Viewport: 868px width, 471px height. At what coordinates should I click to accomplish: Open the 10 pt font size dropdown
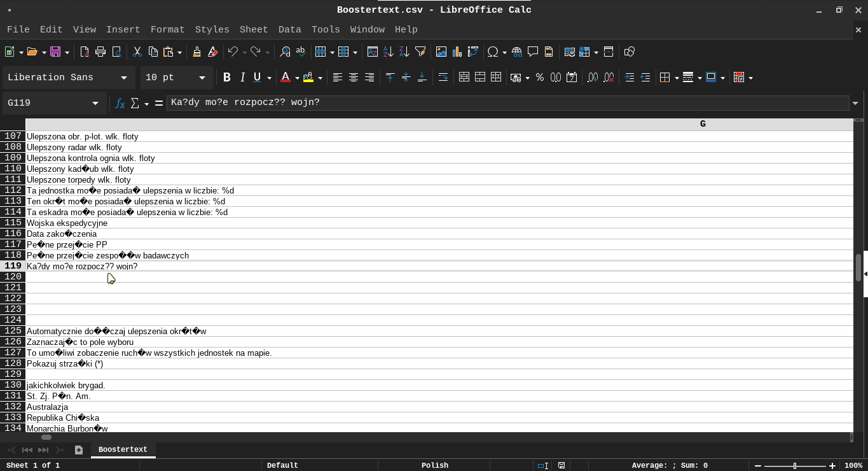(202, 78)
